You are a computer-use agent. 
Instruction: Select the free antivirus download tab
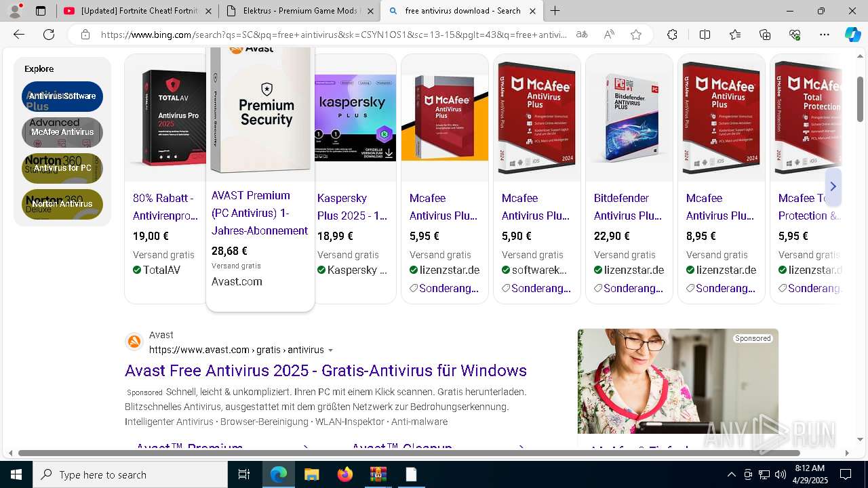click(462, 11)
